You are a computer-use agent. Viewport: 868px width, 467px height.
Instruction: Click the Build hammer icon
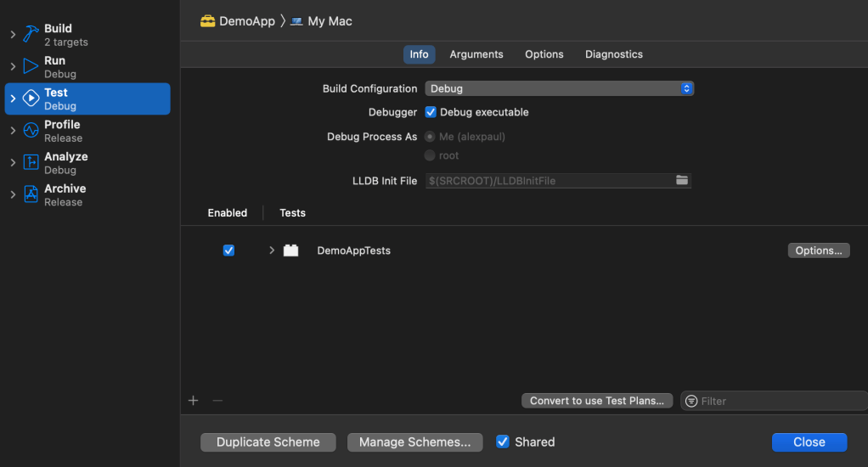click(x=31, y=34)
